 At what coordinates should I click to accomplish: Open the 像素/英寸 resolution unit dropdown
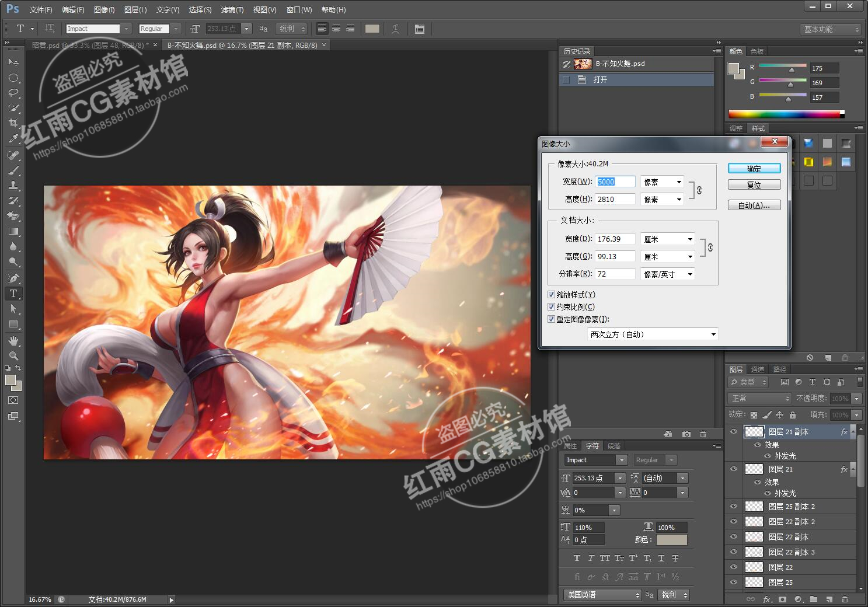pos(668,274)
